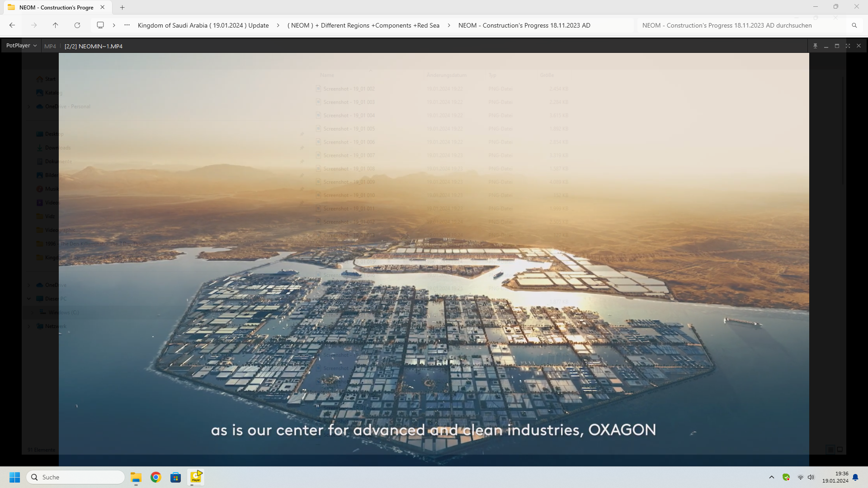Pin PotPlayer window always on top

tap(815, 46)
